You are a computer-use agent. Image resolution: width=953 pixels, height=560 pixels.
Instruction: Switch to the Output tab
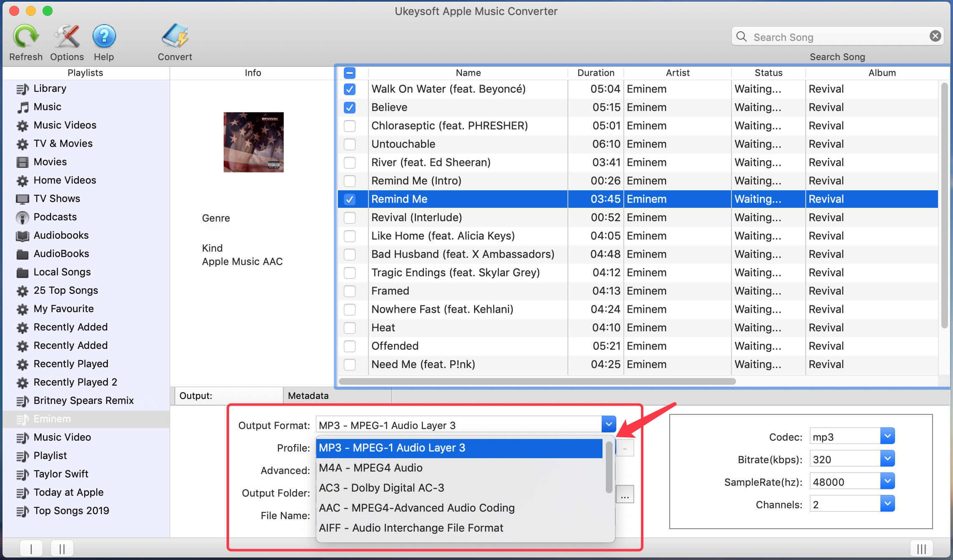pos(227,395)
